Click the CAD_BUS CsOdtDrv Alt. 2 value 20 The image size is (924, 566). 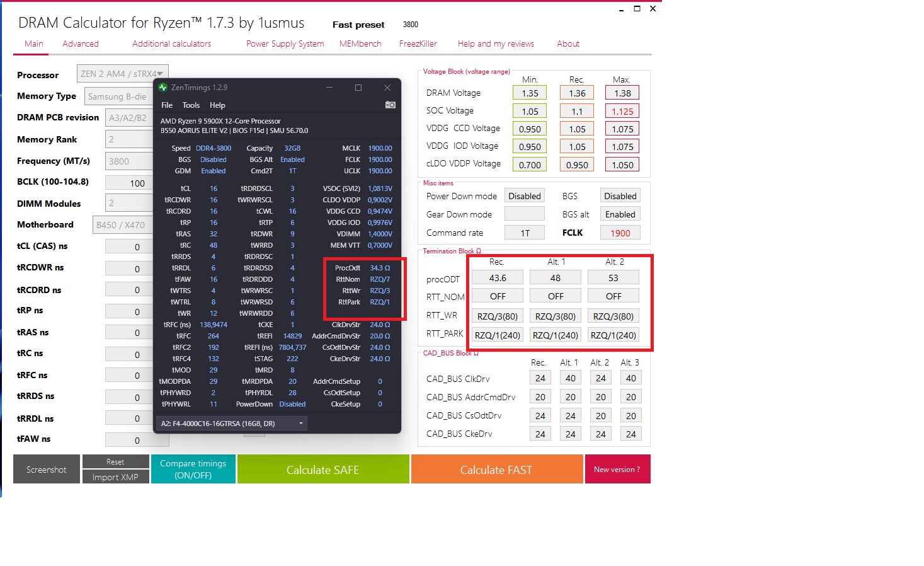[601, 415]
